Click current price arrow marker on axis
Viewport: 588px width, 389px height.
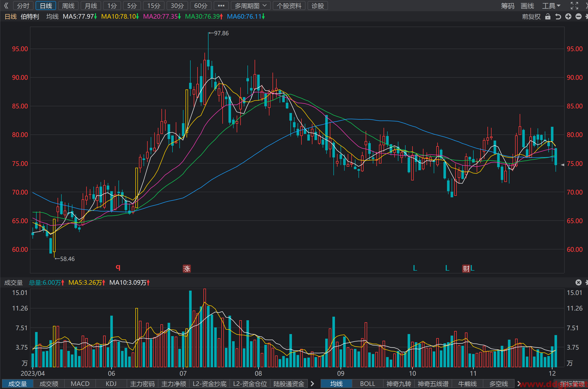(x=562, y=165)
